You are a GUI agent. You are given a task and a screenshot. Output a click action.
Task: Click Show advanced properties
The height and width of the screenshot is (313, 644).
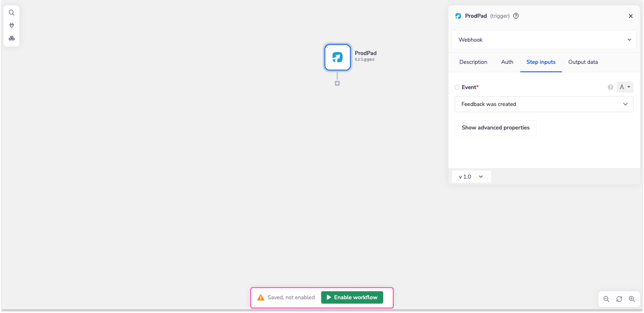pos(496,128)
